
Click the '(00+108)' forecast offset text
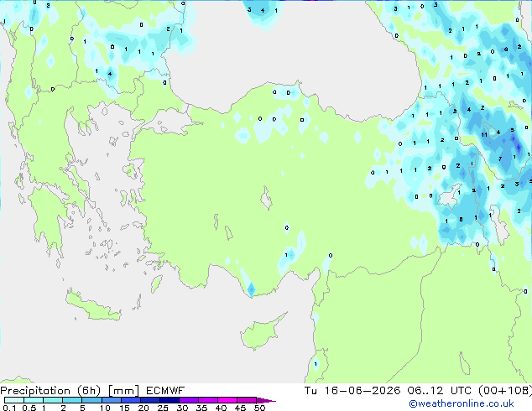[505, 391]
